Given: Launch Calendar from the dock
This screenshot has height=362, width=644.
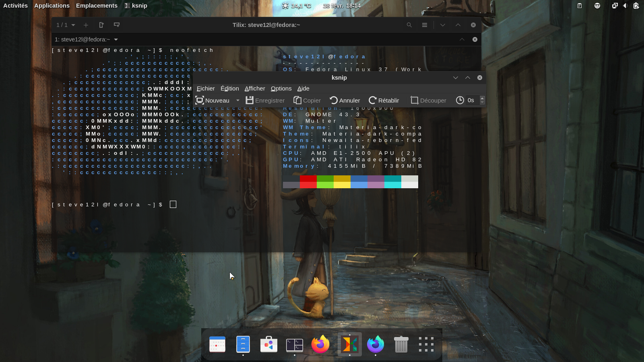Looking at the screenshot, I should pyautogui.click(x=217, y=344).
